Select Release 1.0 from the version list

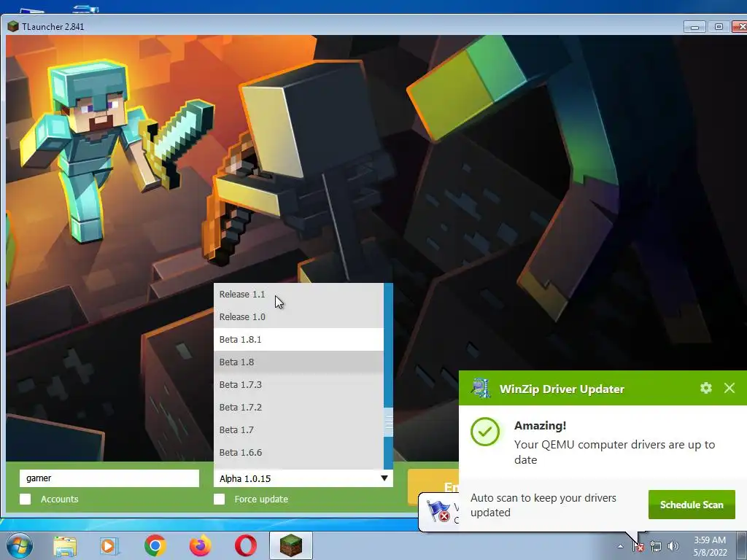(298, 316)
